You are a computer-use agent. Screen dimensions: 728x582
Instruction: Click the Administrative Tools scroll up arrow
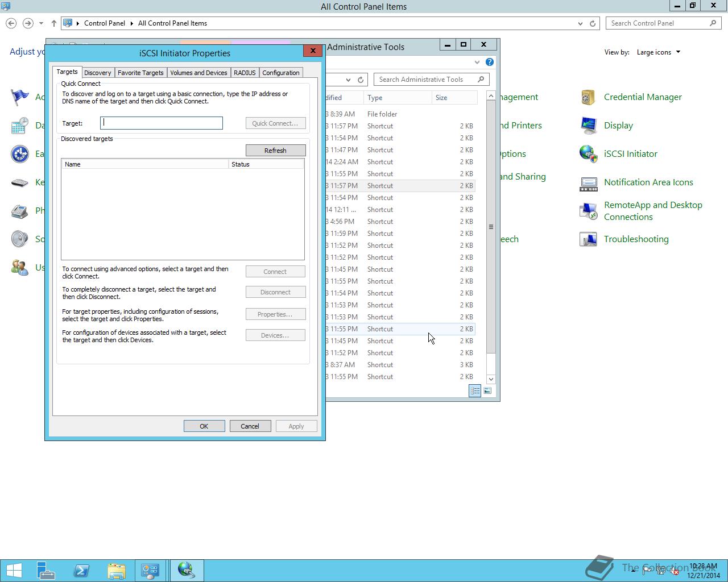tap(491, 96)
